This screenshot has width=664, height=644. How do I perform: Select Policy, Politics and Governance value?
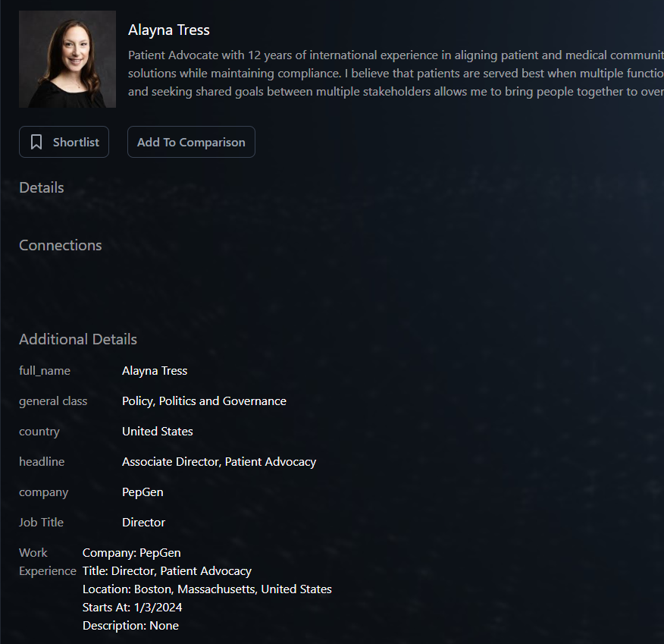pos(204,401)
